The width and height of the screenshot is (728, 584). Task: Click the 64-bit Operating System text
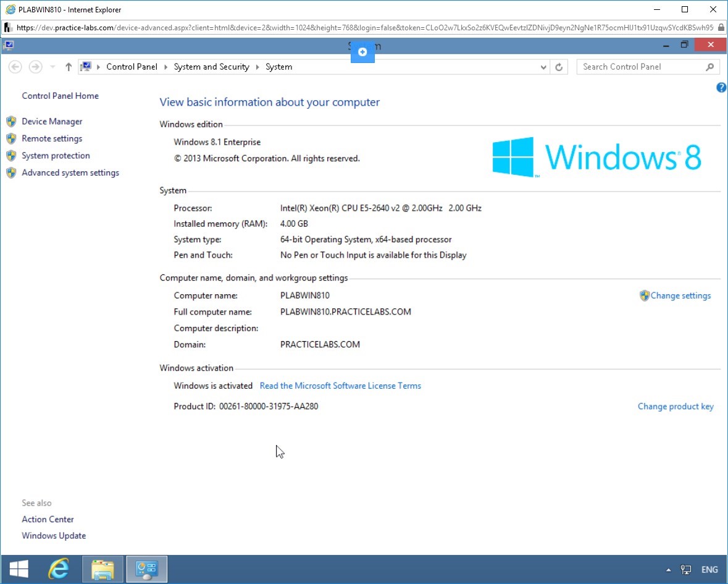(366, 240)
